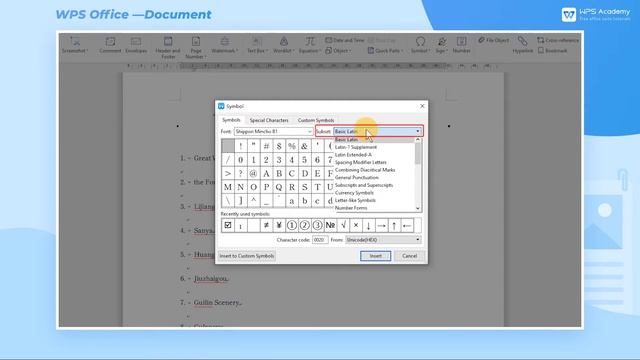Select the right arrow recent symbol
Viewport: 640px width, 360px height.
pos(381,225)
